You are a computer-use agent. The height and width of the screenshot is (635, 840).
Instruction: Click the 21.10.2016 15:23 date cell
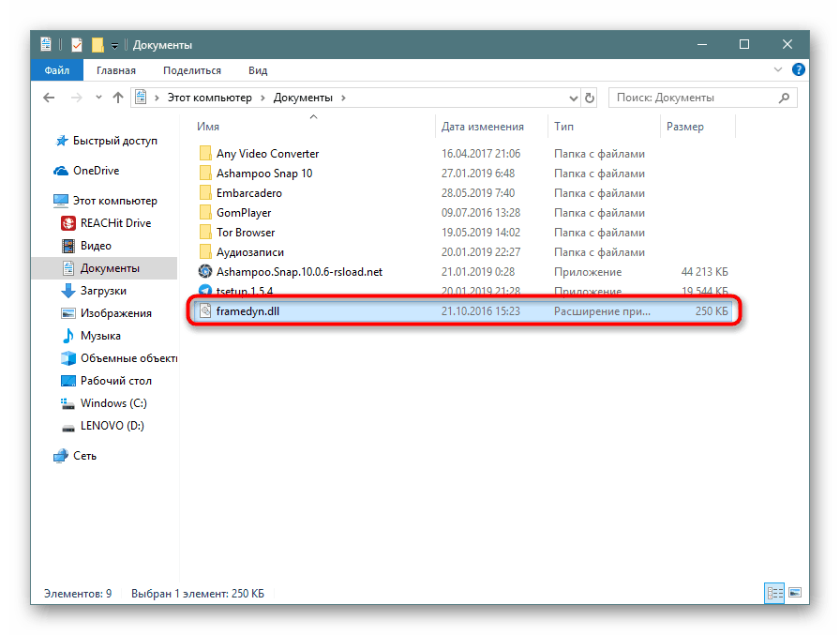click(481, 311)
